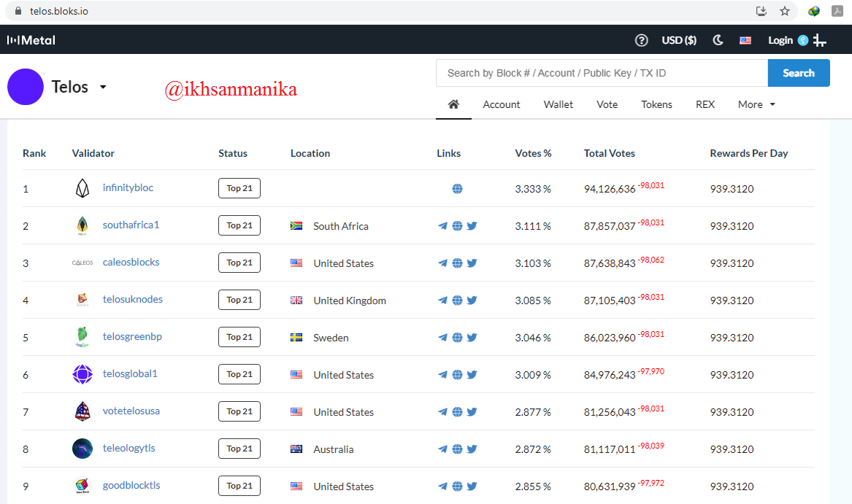This screenshot has height=504, width=852.
Task: Click the votetelosusa validator logo
Action: coord(82,411)
